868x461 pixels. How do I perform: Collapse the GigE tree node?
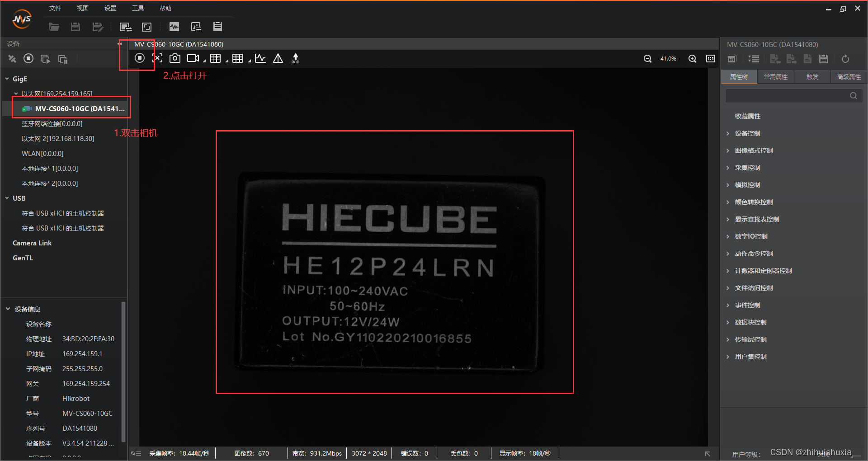7,79
